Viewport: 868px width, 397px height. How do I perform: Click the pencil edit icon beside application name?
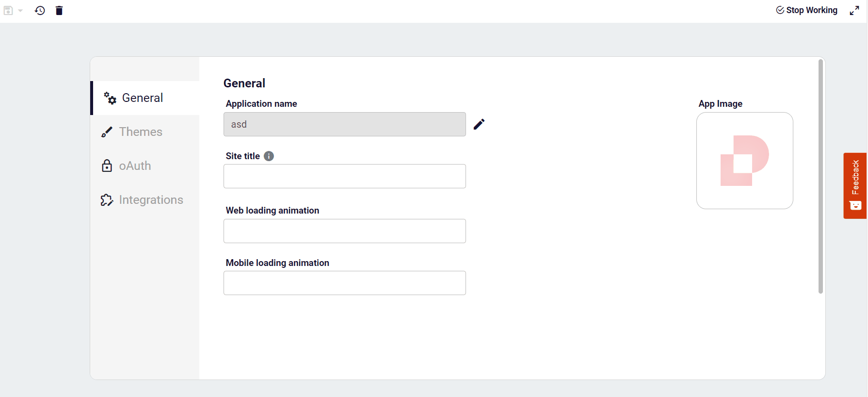pos(479,124)
